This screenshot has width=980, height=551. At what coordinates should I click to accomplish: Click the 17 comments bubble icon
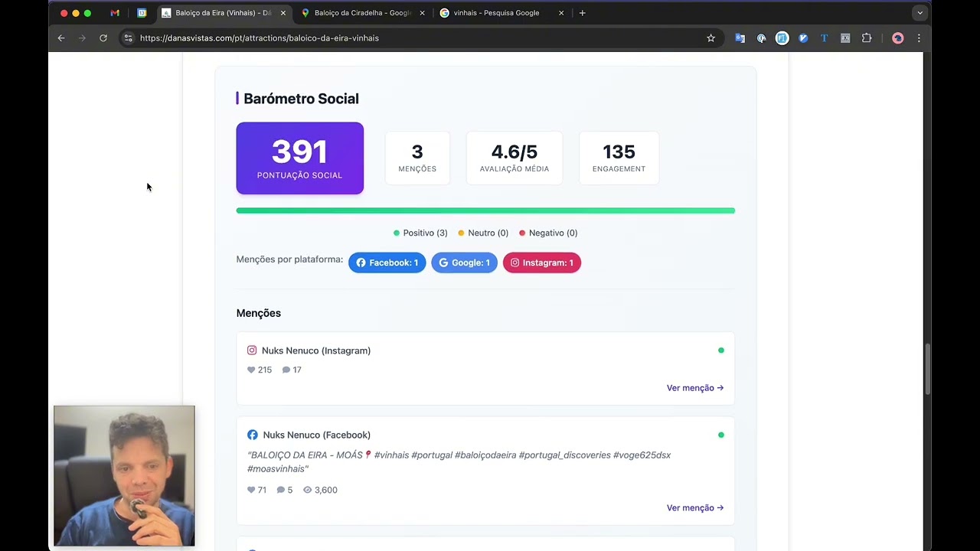pyautogui.click(x=286, y=370)
